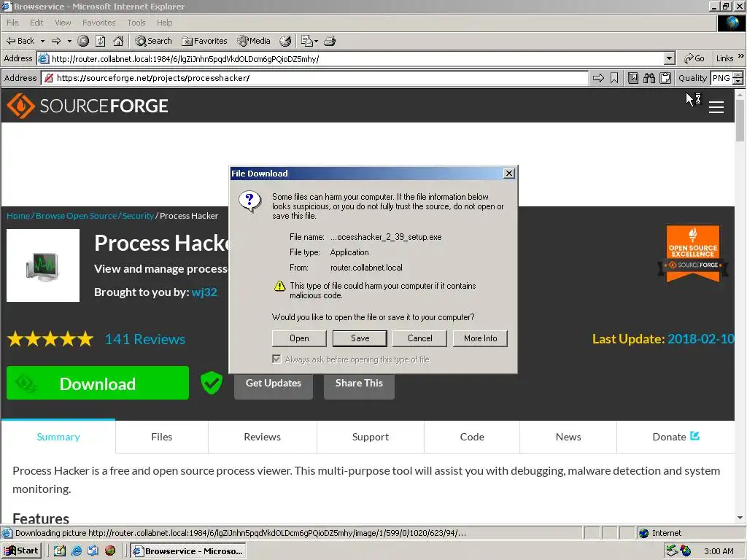Click Cancel in File Download dialog

click(x=419, y=338)
